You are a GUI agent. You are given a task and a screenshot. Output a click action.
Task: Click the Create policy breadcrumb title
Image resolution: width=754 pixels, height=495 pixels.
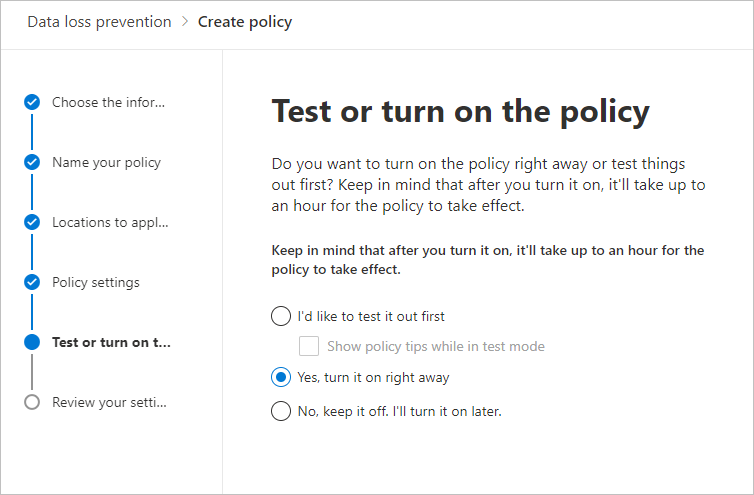click(x=245, y=22)
